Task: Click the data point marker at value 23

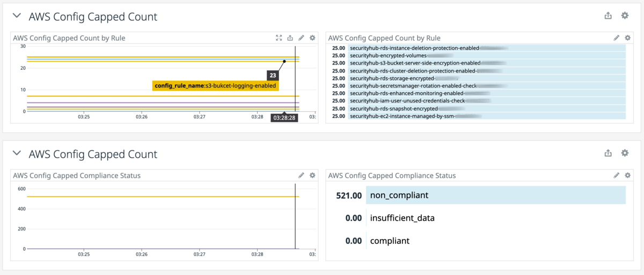Action: [x=284, y=61]
